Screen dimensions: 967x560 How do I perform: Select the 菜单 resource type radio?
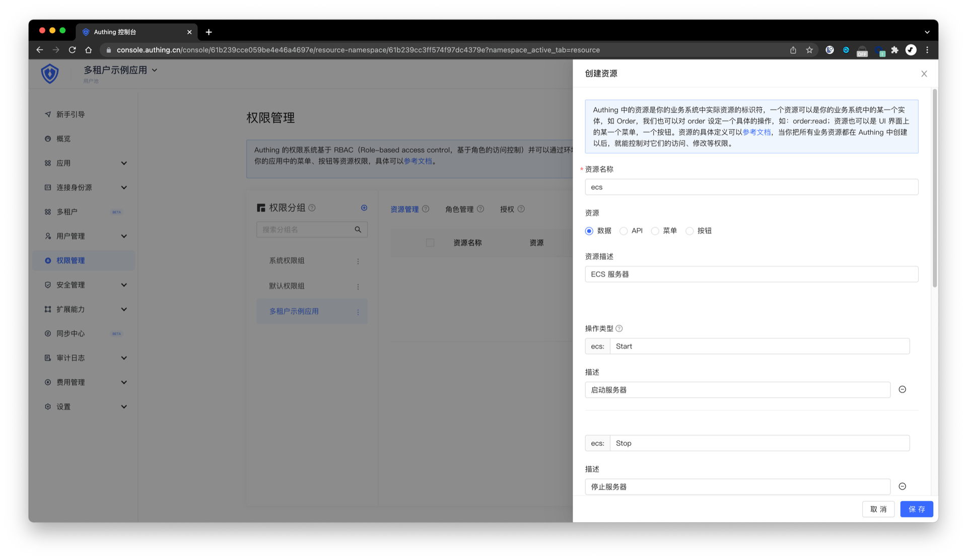point(655,231)
